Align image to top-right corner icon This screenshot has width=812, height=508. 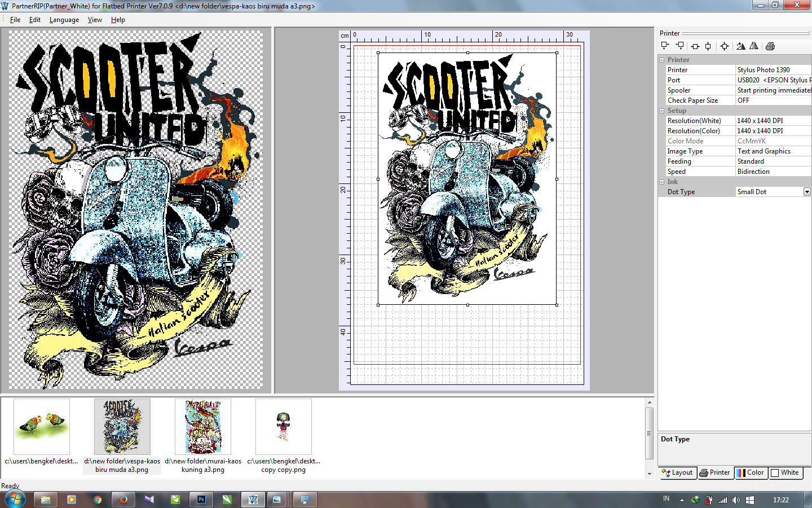pyautogui.click(x=680, y=46)
